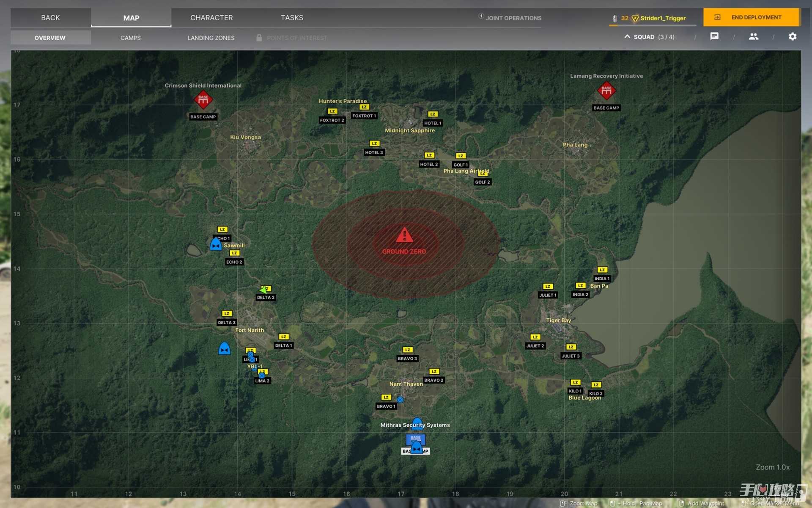Click blue squad marker southwest of Fort Narith
This screenshot has width=812, height=508.
pyautogui.click(x=225, y=348)
